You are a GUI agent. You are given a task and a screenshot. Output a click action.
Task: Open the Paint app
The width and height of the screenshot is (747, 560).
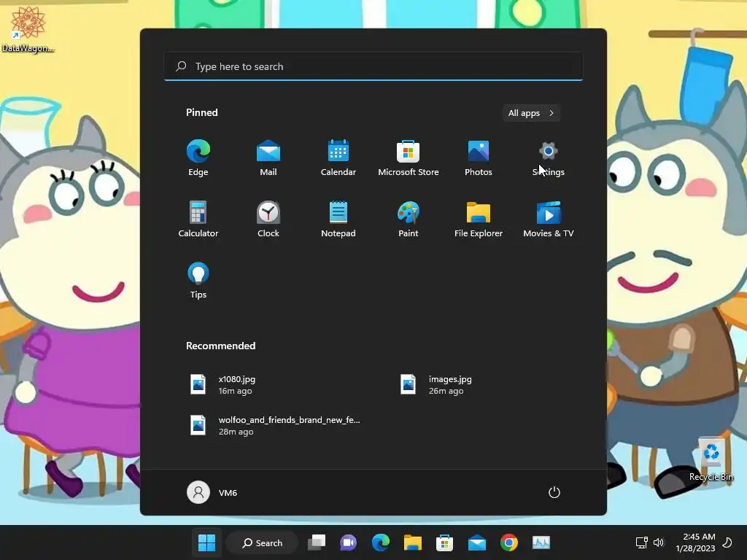pos(409,219)
